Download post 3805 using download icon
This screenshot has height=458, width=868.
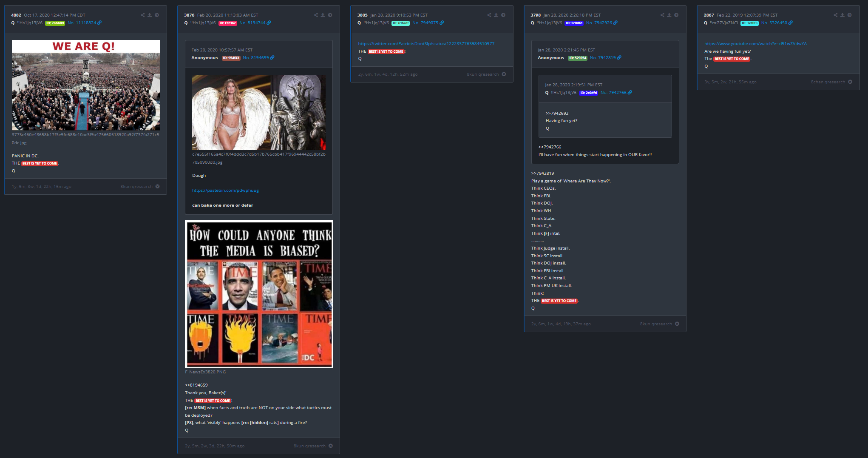point(496,15)
